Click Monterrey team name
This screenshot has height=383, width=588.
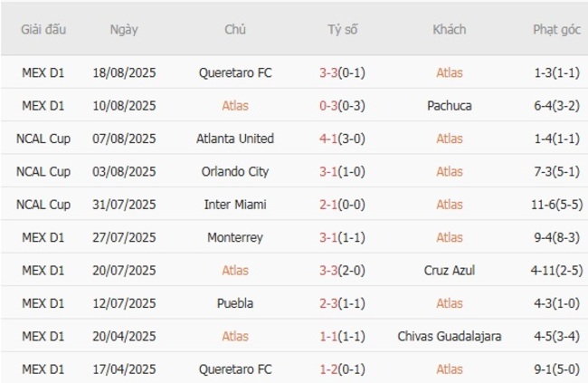click(235, 237)
